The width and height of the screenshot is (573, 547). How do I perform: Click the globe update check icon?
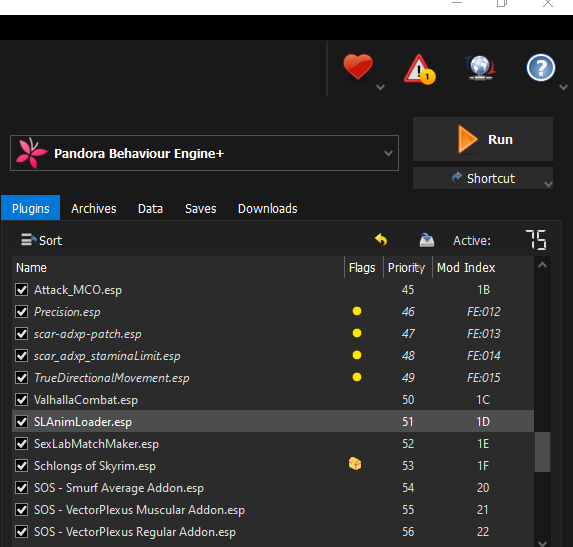pos(480,68)
